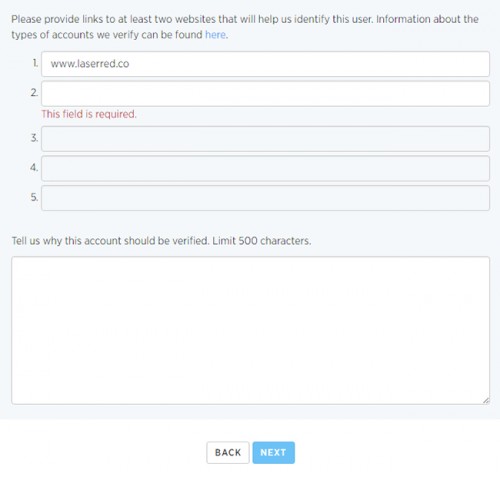
Task: Select the fifth website link field
Action: coord(265,198)
